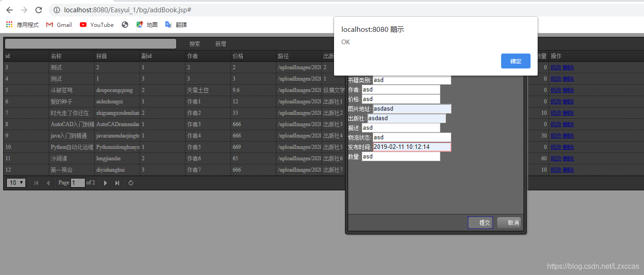
Task: Click the search text box above the grid
Action: click(x=90, y=44)
